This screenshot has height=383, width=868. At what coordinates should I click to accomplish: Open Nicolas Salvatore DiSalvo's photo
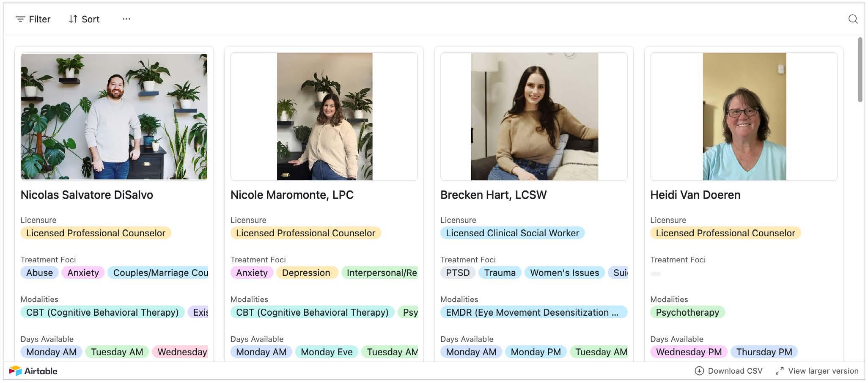pos(114,116)
